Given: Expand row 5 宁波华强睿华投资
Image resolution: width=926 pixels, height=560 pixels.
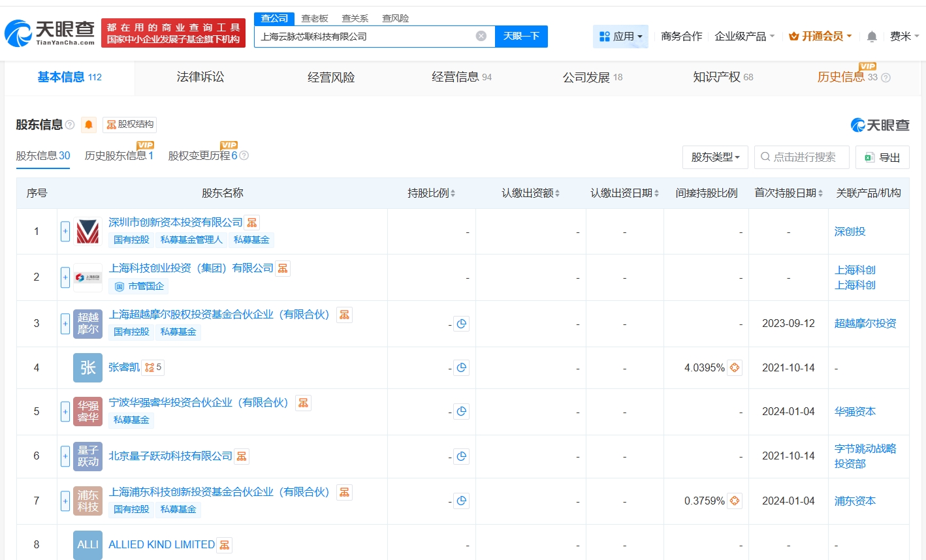Looking at the screenshot, I should tap(65, 412).
